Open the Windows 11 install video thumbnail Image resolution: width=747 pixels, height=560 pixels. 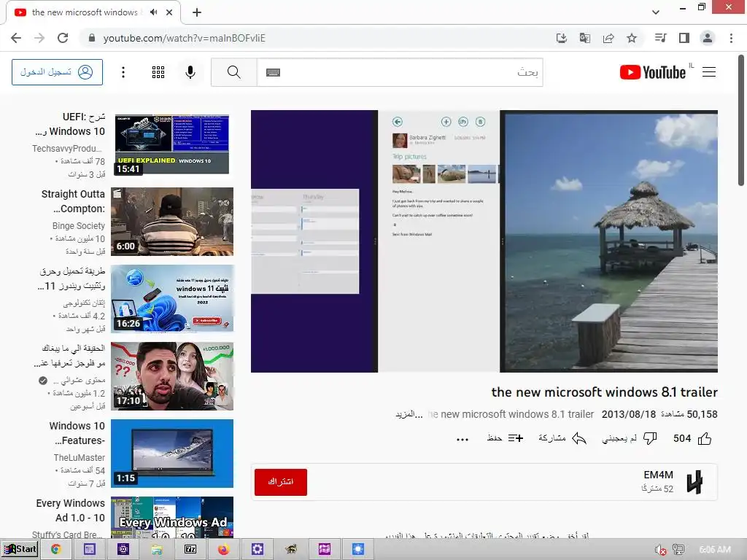pos(172,298)
